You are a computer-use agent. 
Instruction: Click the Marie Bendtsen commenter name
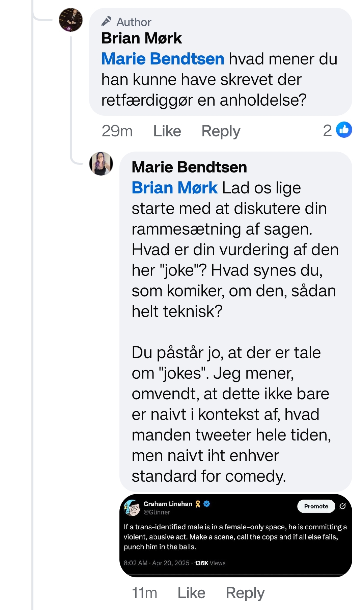click(x=189, y=167)
